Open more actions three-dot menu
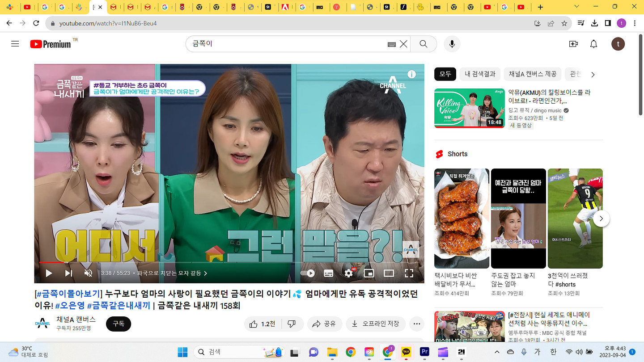The height and width of the screenshot is (362, 644). pos(417,324)
